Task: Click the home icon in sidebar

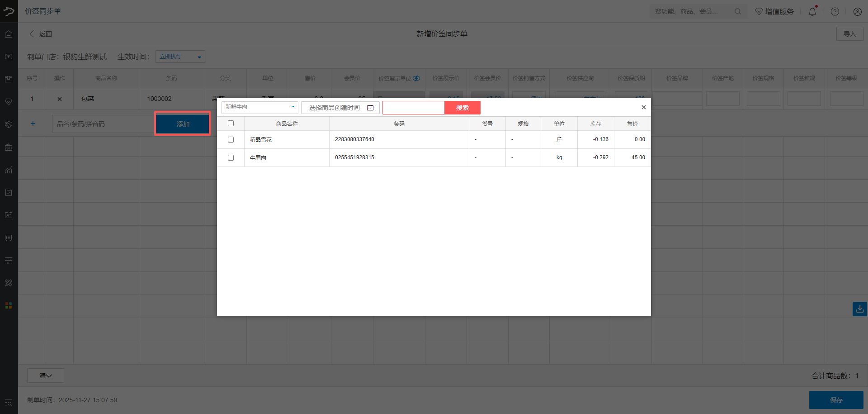Action: [9, 34]
